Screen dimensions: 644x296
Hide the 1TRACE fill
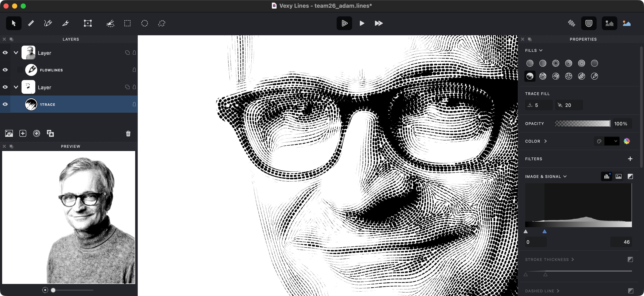point(5,104)
